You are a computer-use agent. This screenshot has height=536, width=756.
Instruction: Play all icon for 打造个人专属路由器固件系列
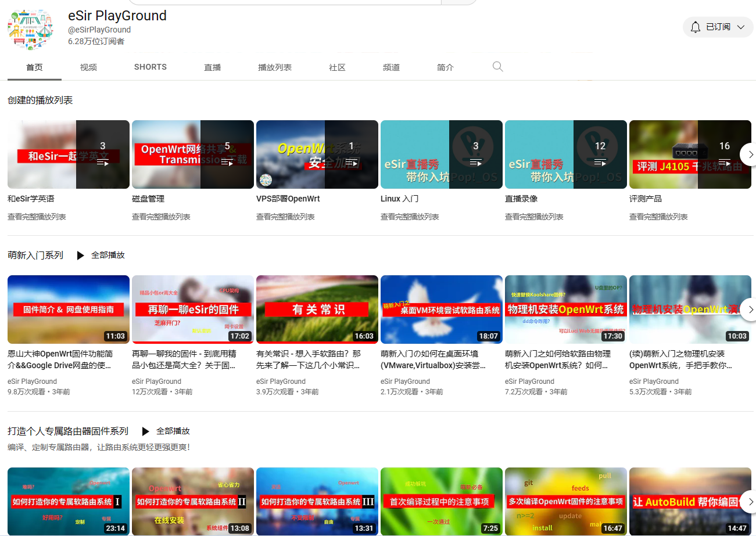146,431
